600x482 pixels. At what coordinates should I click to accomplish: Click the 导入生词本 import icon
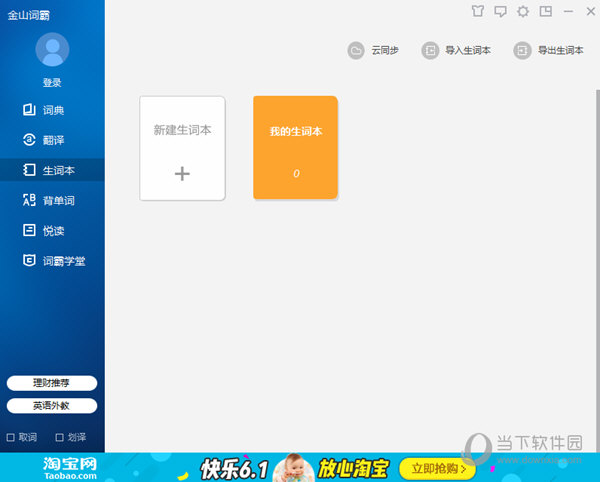[430, 50]
